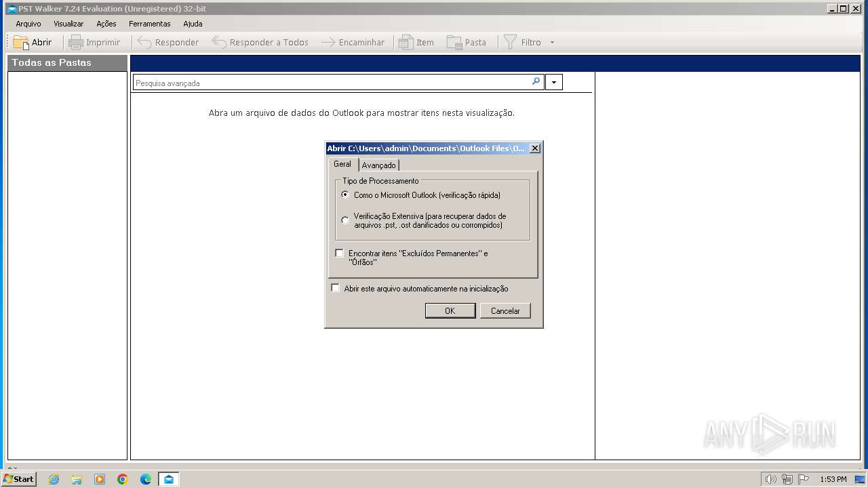
Task: Click the Responder reply arrow icon
Action: pyautogui.click(x=144, y=42)
